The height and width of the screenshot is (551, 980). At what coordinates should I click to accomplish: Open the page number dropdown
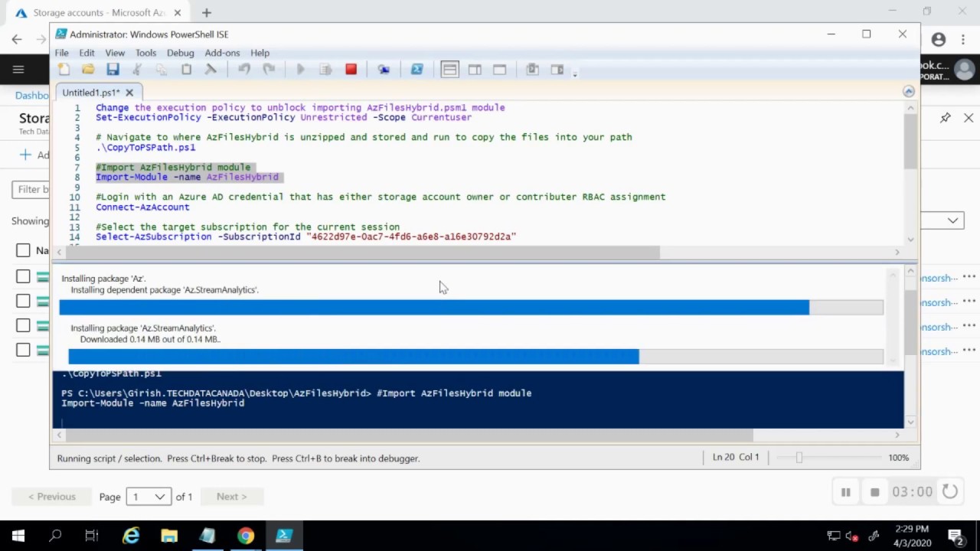(x=149, y=497)
